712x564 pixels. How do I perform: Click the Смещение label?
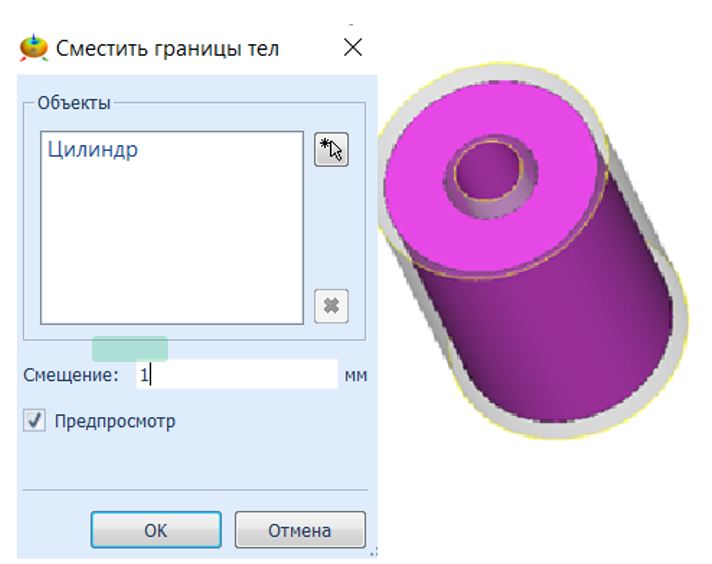(71, 375)
